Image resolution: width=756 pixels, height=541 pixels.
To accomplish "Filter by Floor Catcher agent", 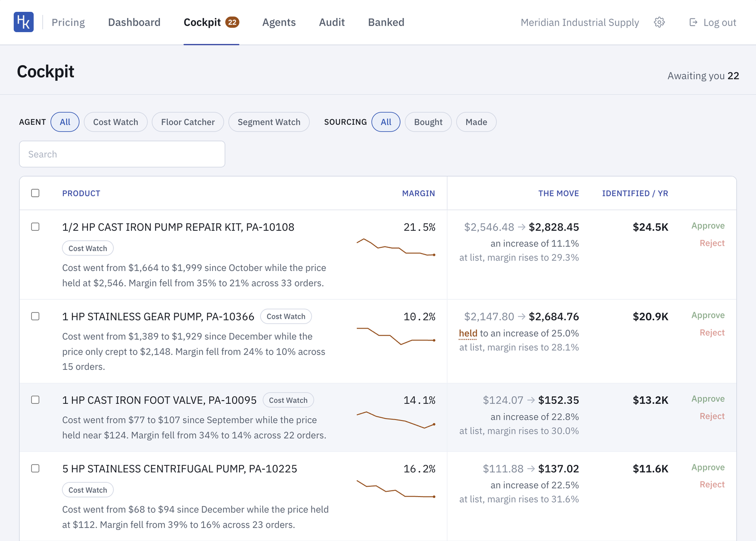I will (x=188, y=122).
